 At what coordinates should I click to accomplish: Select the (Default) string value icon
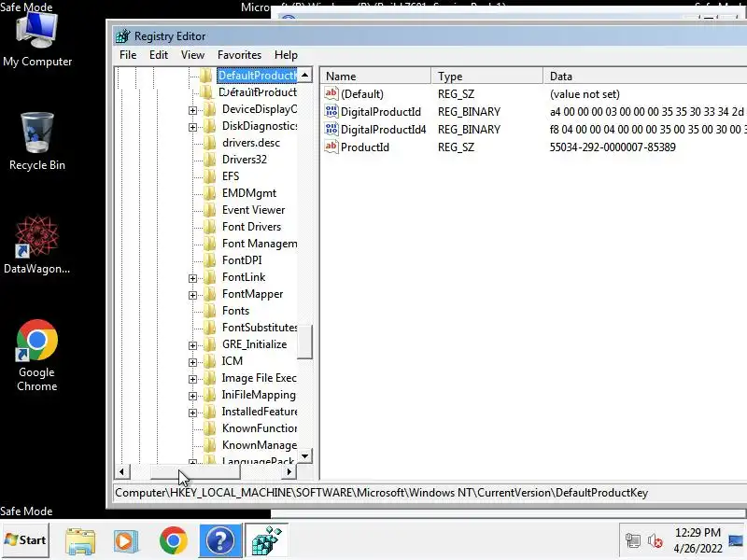(331, 93)
